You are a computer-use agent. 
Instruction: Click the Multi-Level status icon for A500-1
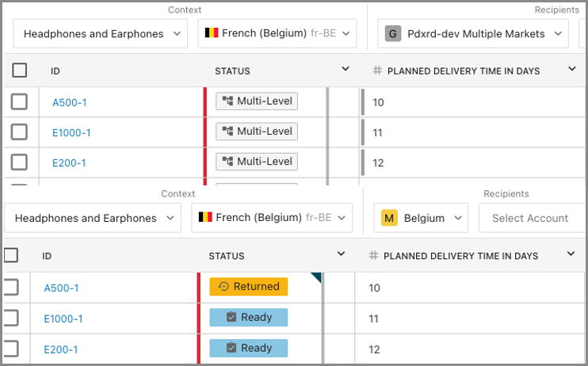pos(227,101)
